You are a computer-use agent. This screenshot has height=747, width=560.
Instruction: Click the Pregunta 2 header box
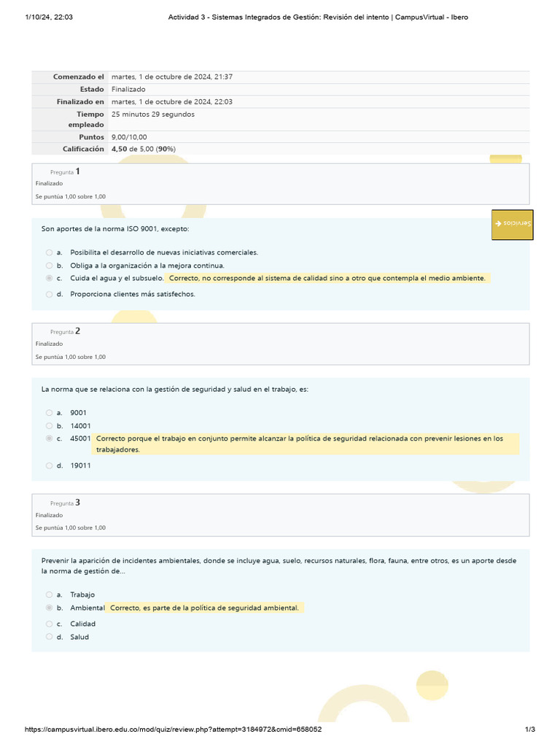coord(281,344)
